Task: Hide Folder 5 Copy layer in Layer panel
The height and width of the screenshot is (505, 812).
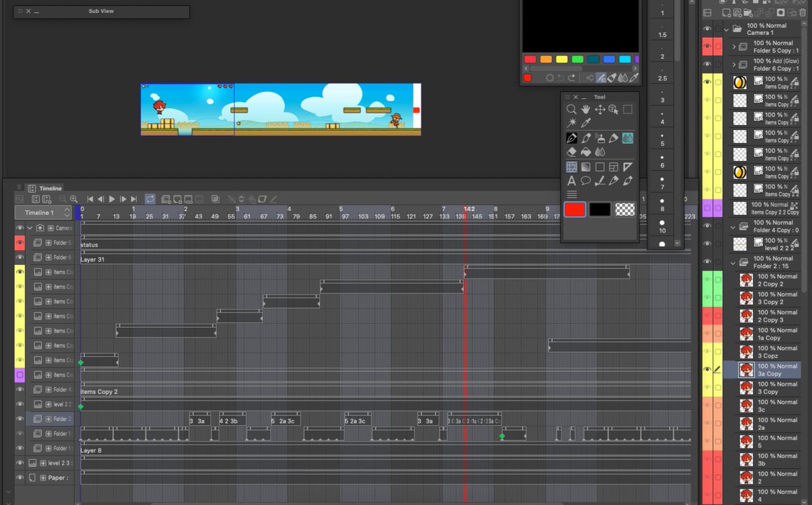Action: (707, 47)
